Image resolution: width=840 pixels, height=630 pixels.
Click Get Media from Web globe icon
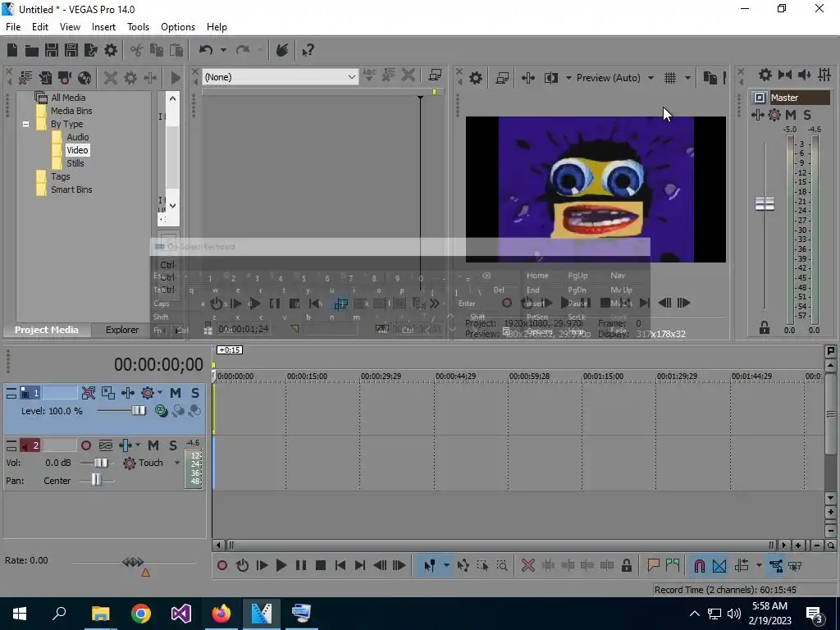point(84,78)
